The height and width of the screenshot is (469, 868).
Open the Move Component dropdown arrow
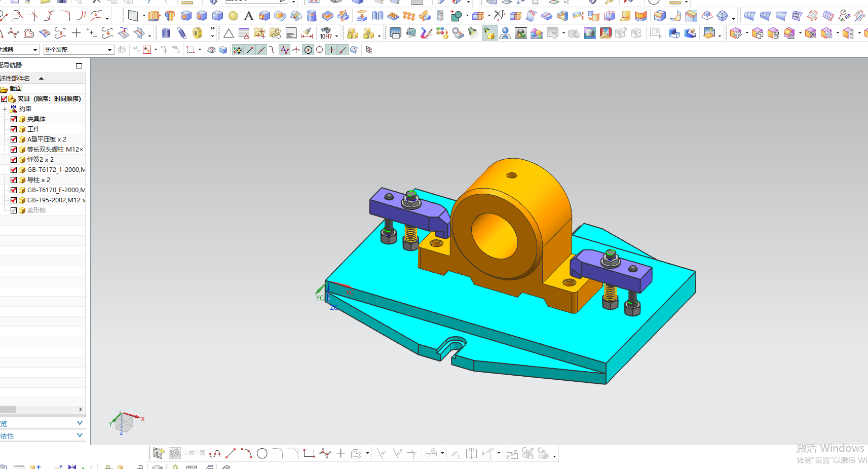click(747, 34)
